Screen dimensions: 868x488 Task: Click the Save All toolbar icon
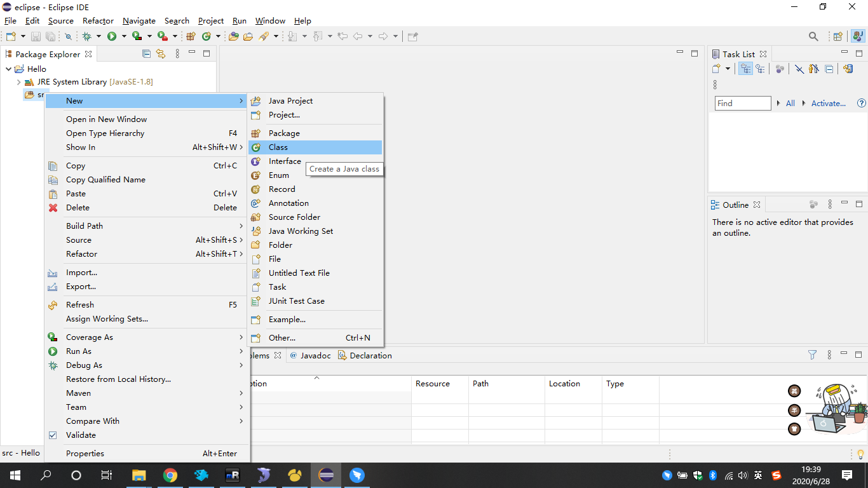click(x=50, y=36)
